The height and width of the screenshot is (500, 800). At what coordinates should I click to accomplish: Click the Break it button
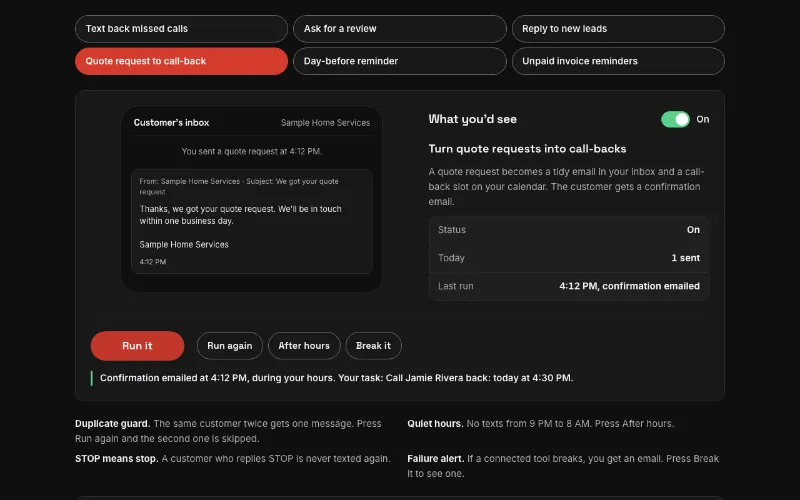(373, 346)
